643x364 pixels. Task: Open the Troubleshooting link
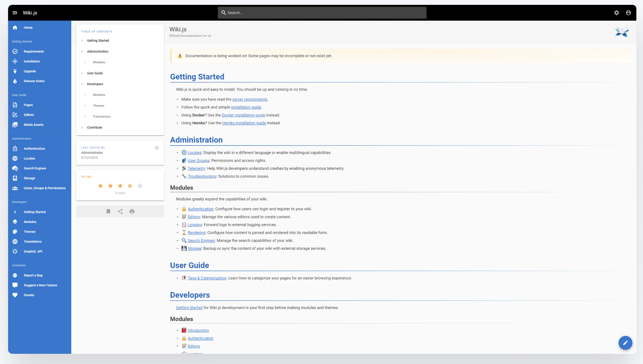(202, 176)
